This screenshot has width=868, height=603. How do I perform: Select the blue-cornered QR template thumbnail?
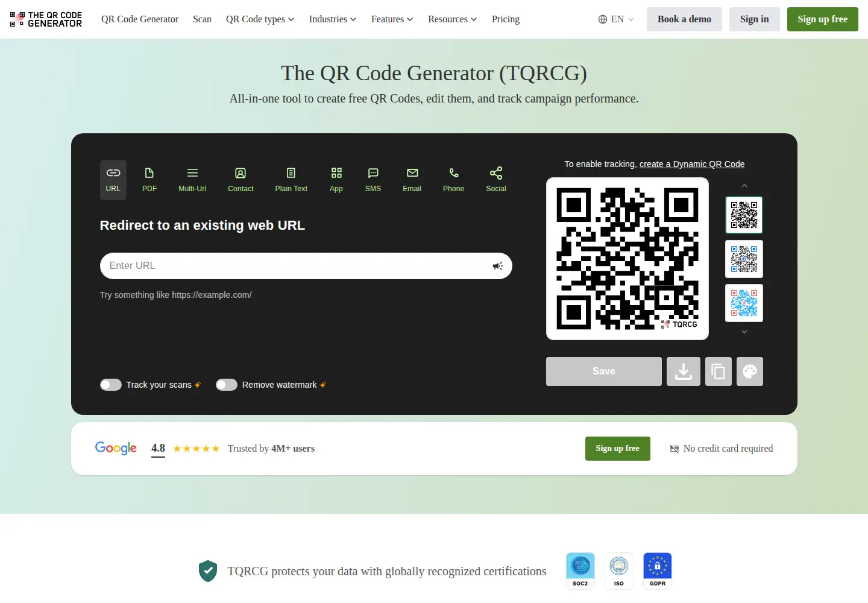tap(744, 259)
